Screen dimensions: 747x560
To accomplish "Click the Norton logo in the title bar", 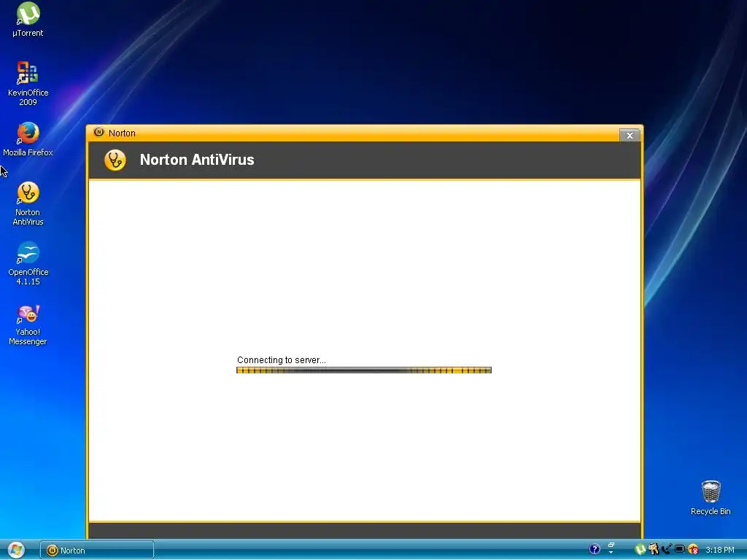I will pos(98,133).
